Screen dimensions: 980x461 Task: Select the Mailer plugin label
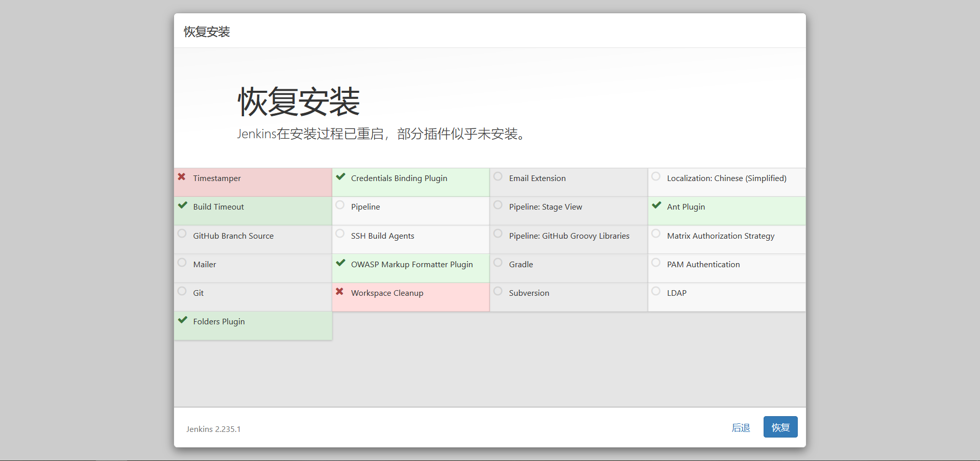205,264
